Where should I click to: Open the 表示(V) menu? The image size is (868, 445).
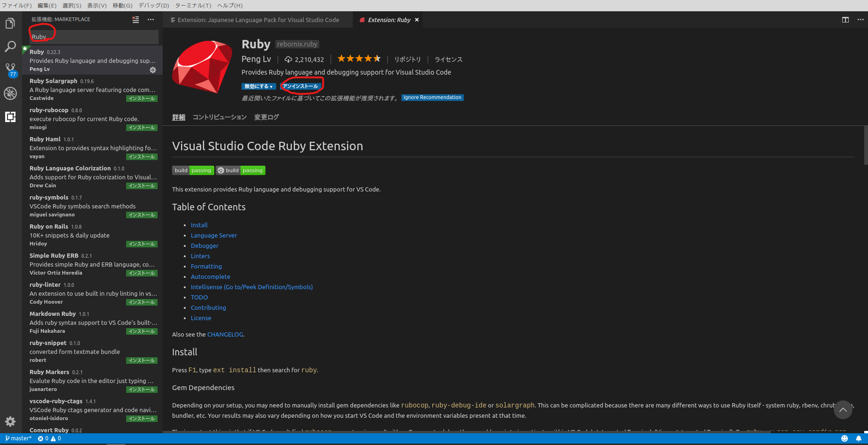click(x=97, y=6)
